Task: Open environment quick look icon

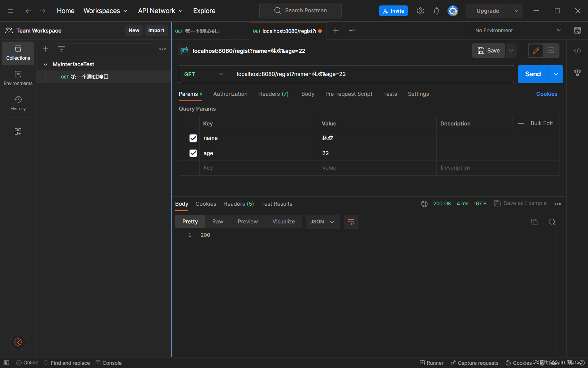Action: point(578,30)
